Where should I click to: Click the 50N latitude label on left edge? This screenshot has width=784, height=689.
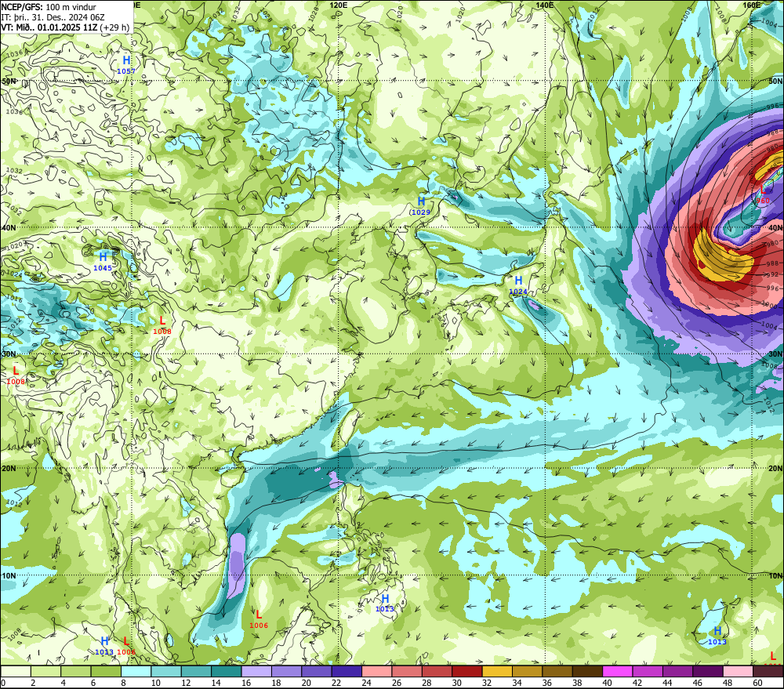point(9,81)
